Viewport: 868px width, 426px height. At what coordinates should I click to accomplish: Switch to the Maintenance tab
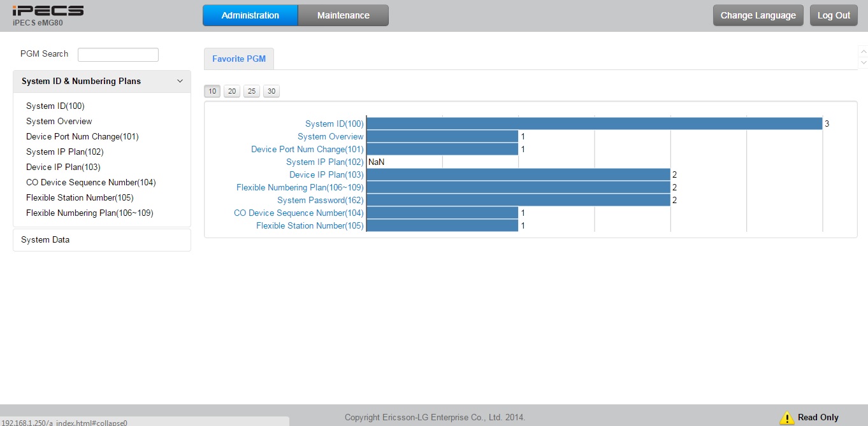(343, 15)
